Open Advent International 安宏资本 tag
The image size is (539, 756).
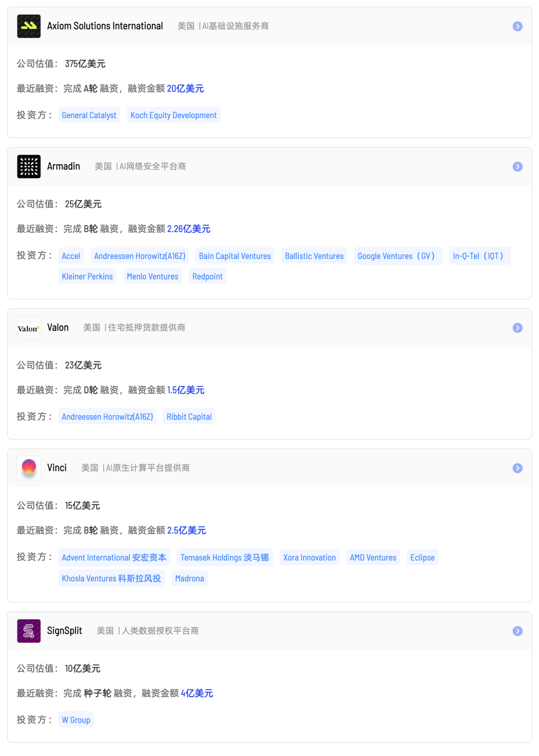(114, 557)
